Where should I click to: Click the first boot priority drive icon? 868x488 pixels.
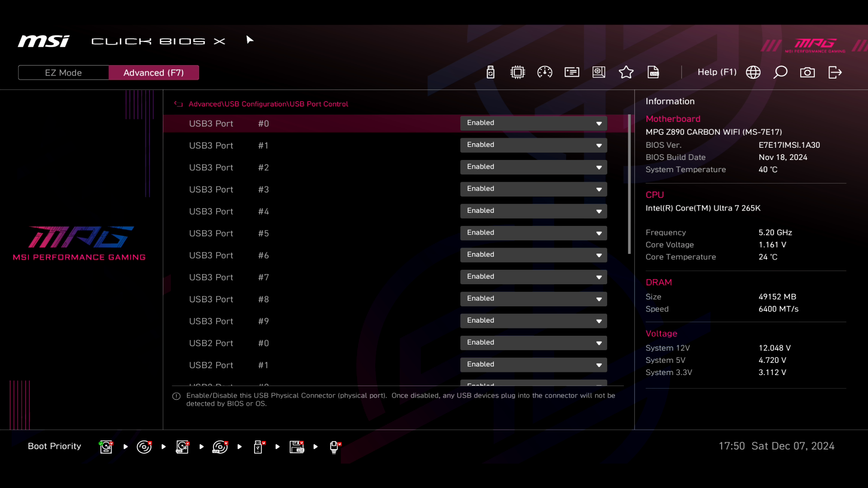106,447
